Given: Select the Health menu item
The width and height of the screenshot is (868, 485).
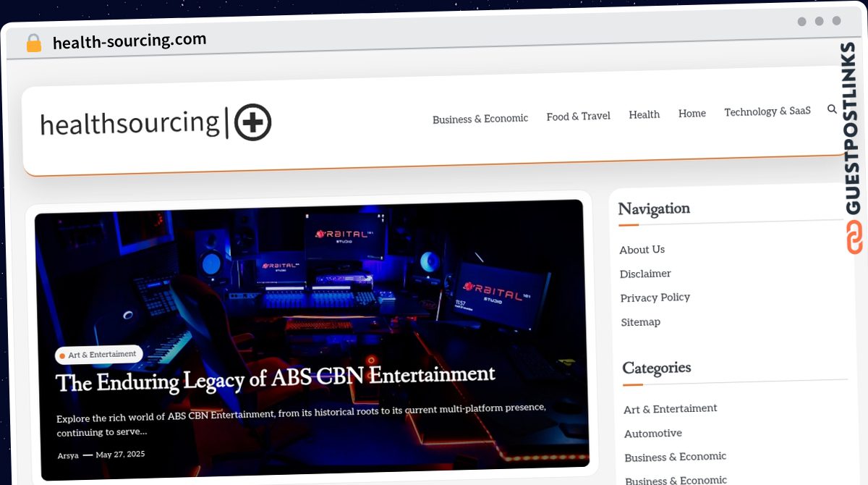Looking at the screenshot, I should coord(644,114).
